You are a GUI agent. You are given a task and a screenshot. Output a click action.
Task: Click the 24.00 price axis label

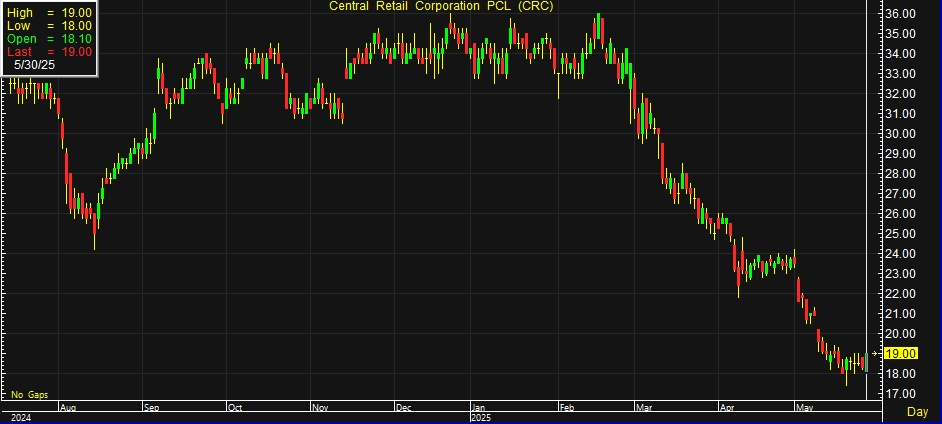[899, 253]
